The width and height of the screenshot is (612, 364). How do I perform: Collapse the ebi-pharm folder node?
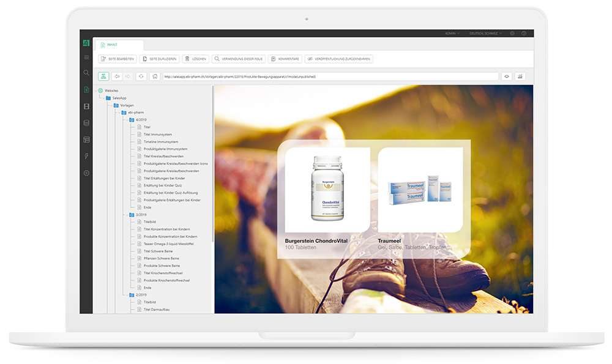[x=119, y=113]
